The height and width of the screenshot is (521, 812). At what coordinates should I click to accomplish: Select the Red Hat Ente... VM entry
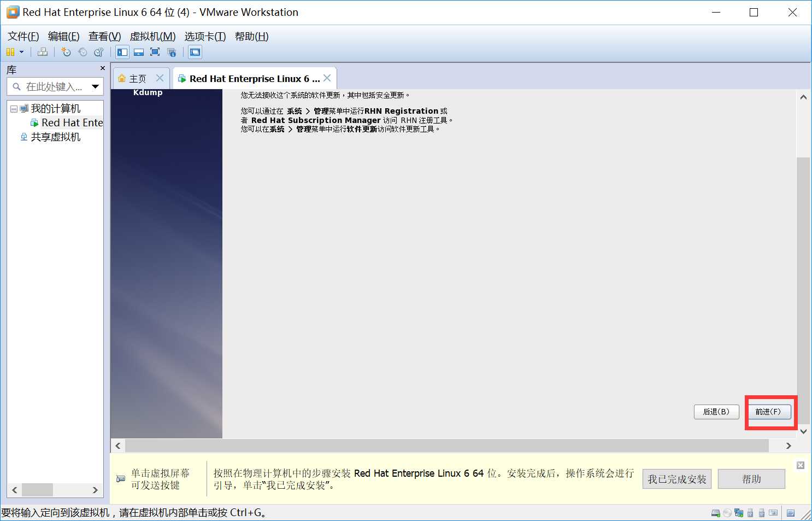click(x=72, y=122)
